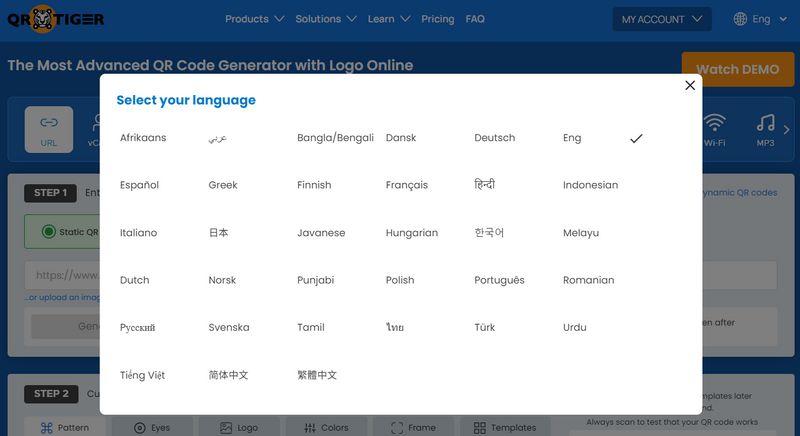Image resolution: width=800 pixels, height=436 pixels.
Task: Choose Español language
Action: (139, 185)
